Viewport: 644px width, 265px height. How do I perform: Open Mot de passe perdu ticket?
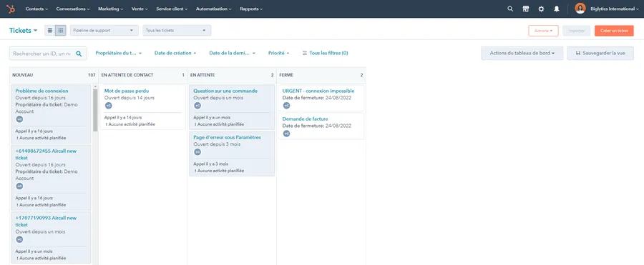tap(127, 91)
